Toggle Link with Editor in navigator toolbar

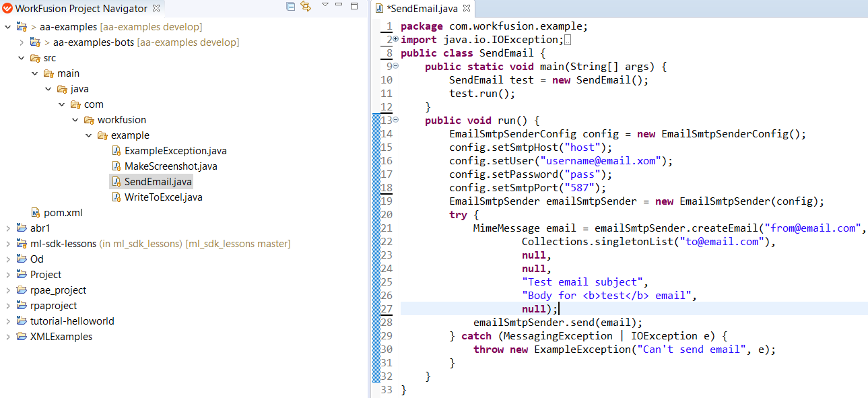306,6
